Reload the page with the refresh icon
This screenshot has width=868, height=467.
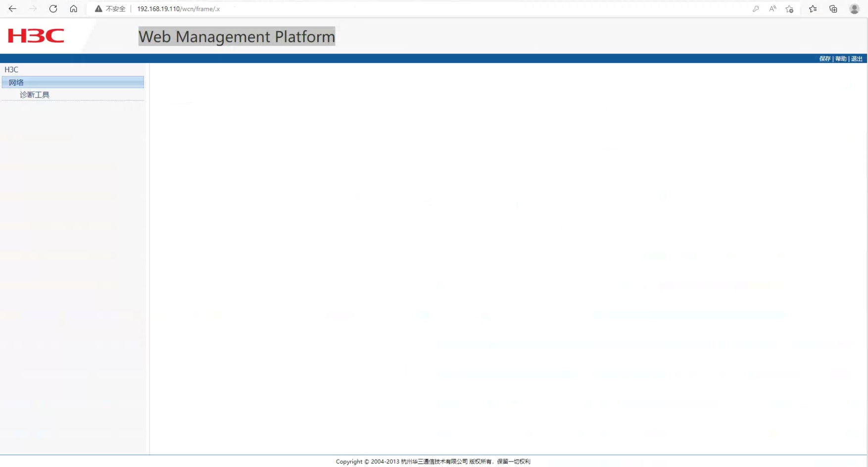(53, 9)
